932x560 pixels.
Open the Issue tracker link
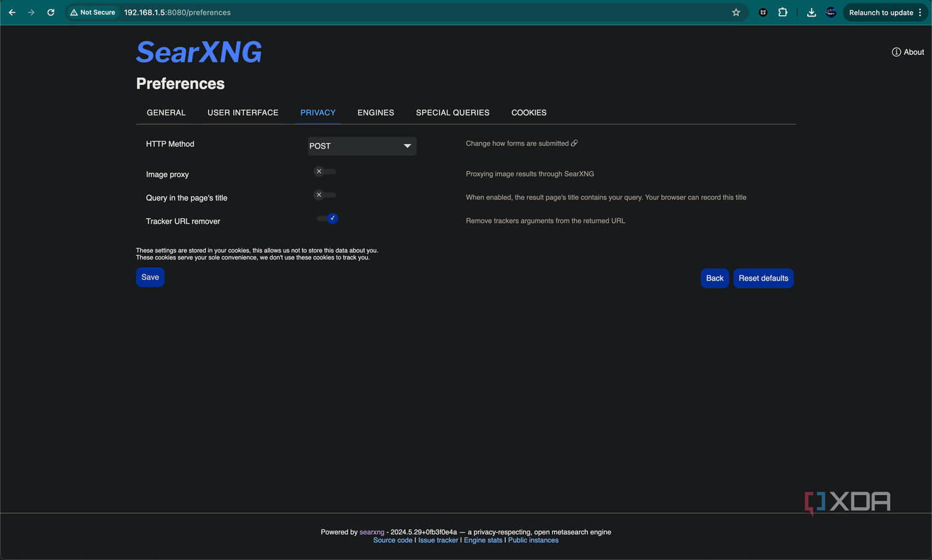click(x=438, y=540)
